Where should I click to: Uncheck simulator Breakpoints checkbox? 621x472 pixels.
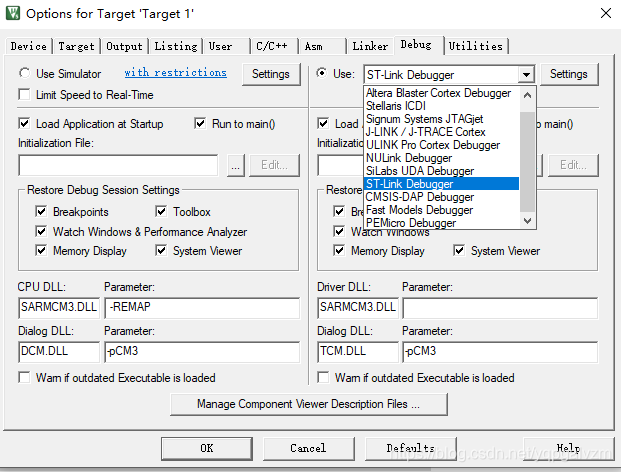click(41, 211)
